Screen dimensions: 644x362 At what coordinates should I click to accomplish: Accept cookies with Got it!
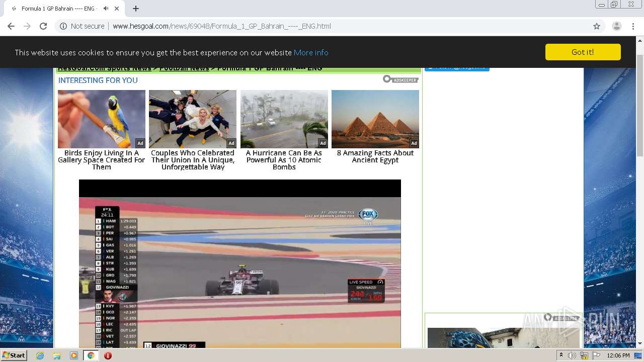[583, 52]
